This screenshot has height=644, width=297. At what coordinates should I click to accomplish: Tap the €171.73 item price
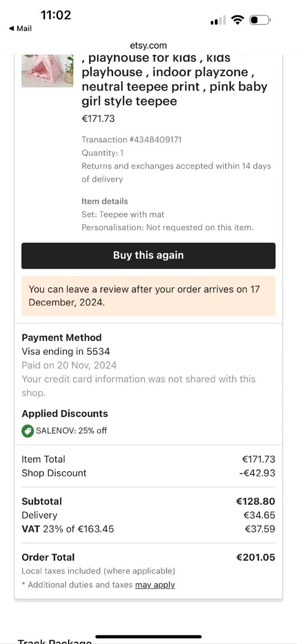[x=98, y=119]
